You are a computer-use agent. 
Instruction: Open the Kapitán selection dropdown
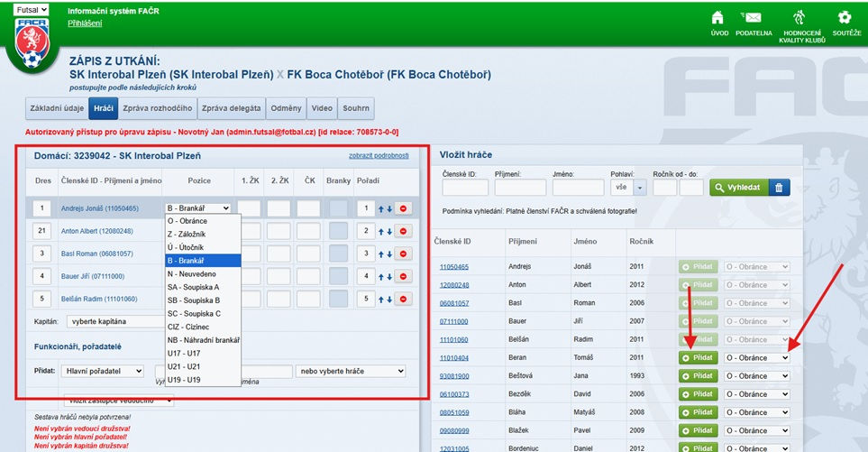tap(116, 321)
